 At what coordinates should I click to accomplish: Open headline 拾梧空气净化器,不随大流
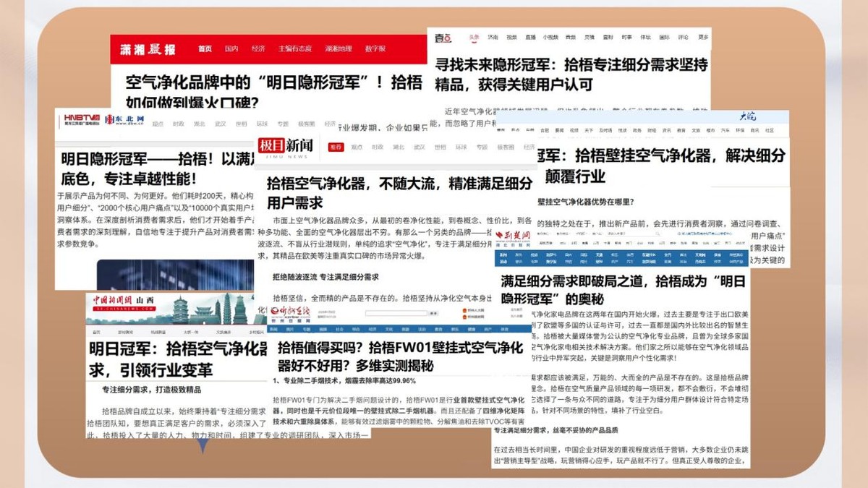[399, 193]
